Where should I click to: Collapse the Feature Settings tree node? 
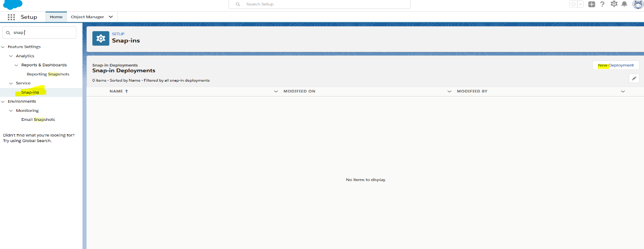(x=4, y=47)
